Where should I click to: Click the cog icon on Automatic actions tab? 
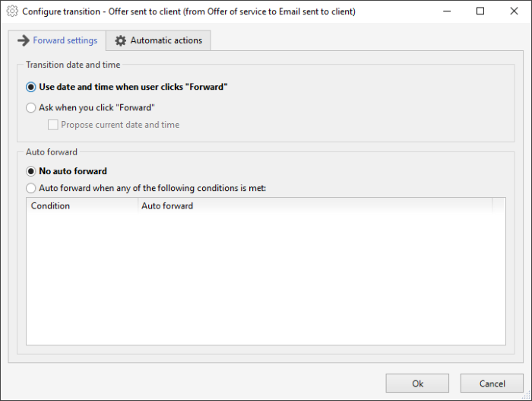coord(120,40)
